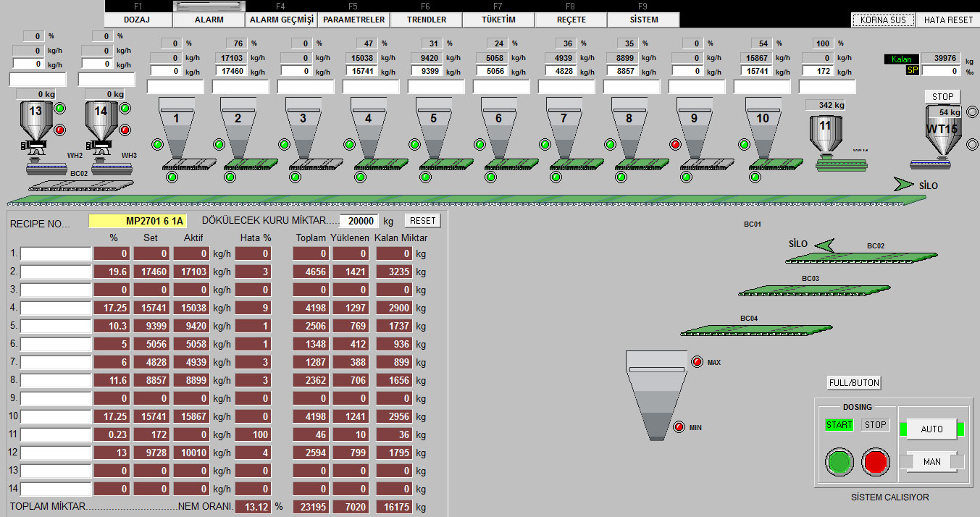Click the dökülecek kuru miktar 20000 field
980x517 pixels.
[x=359, y=221]
